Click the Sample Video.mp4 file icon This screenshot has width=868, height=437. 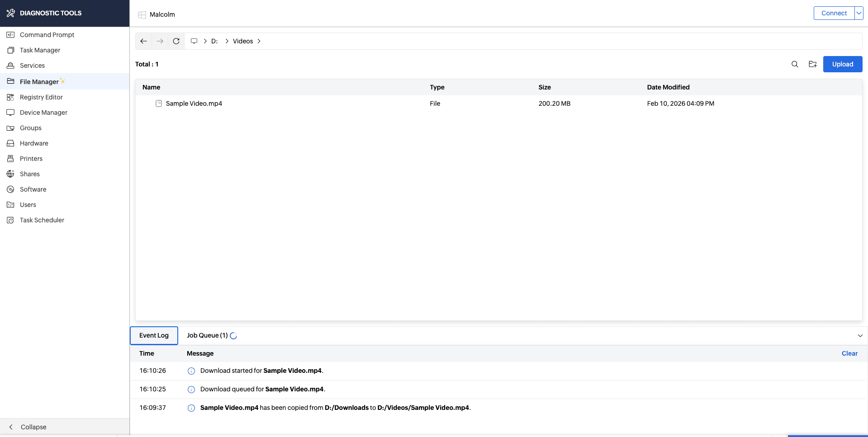[159, 103]
